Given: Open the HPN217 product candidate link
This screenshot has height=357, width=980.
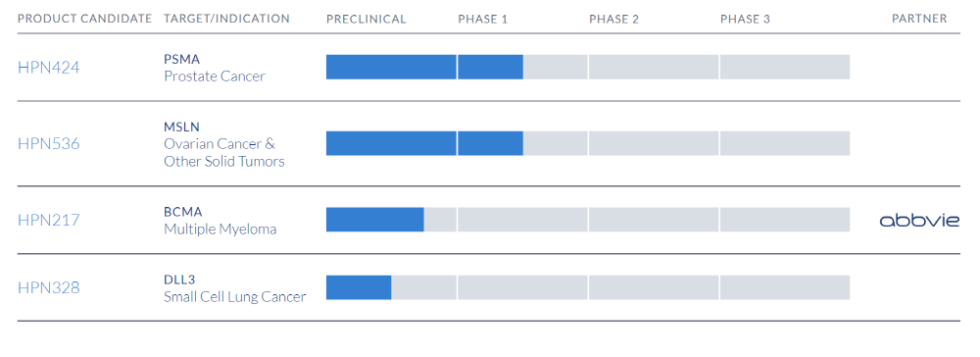Looking at the screenshot, I should 49,220.
